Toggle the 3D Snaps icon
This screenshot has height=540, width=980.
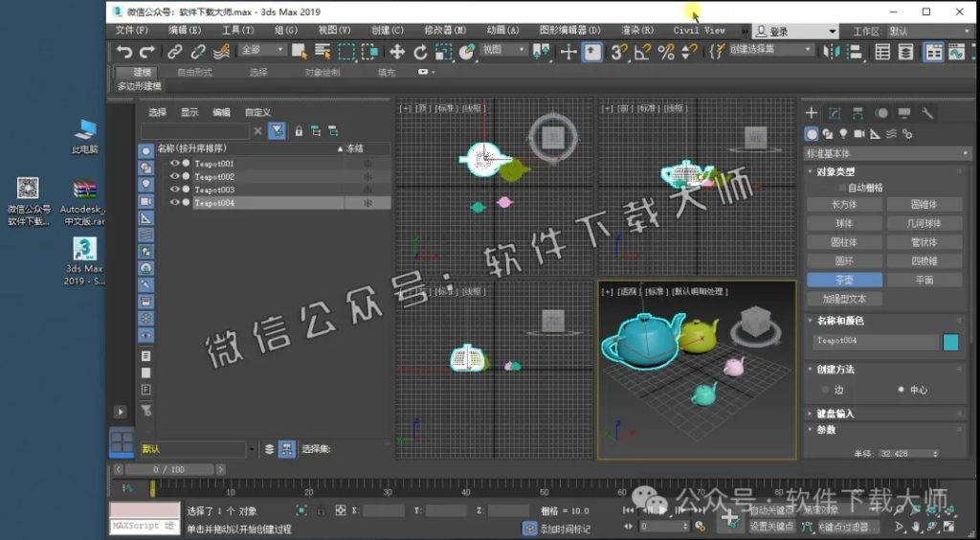click(619, 52)
